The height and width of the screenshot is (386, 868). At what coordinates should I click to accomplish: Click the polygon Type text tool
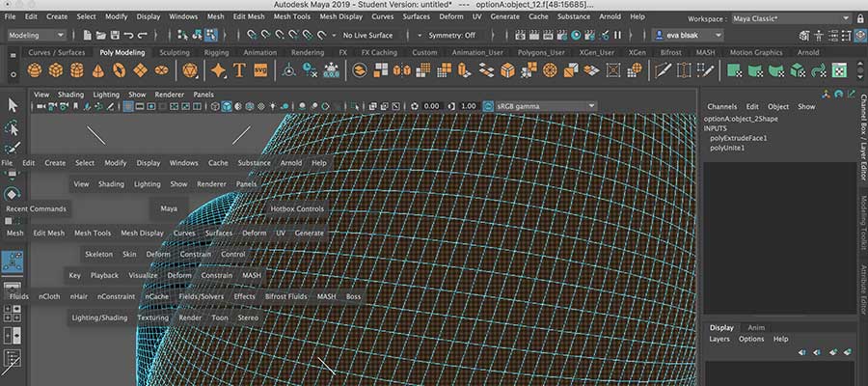click(x=239, y=70)
